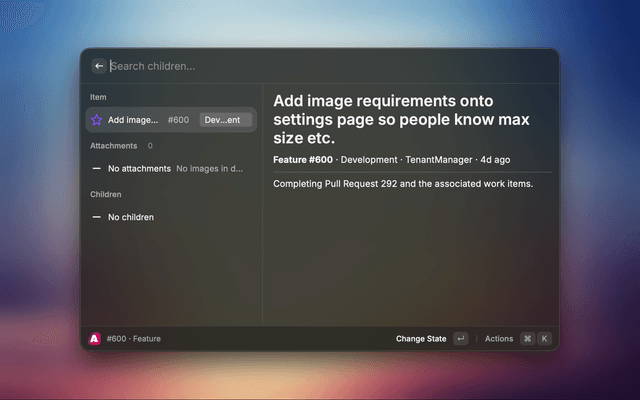
Task: Click the dash icon beside No children
Action: click(x=97, y=217)
